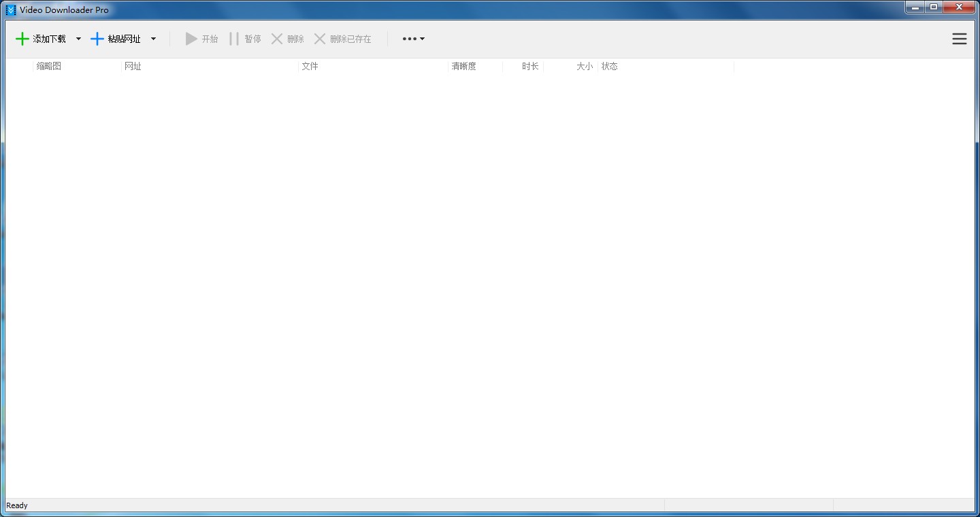Viewport: 980px width, 517px height.
Task: Click the Delete Existing X icon
Action: (320, 39)
